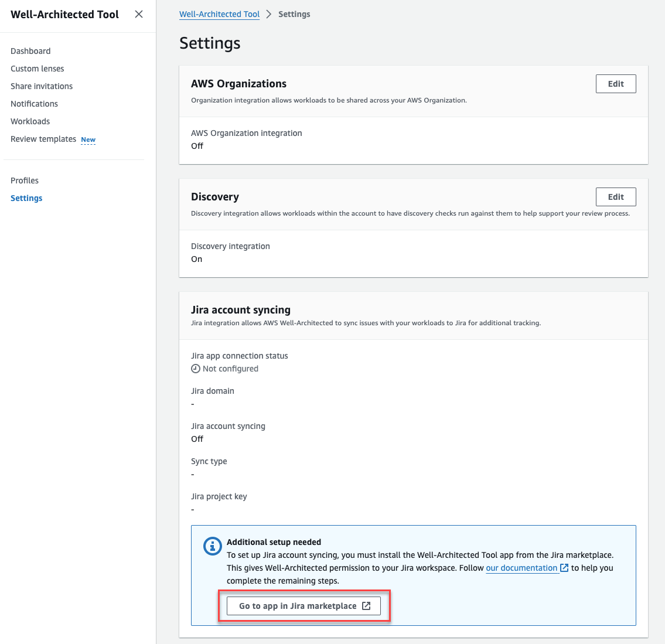Open Dashboard from the sidebar
Image resolution: width=665 pixels, height=644 pixels.
click(x=30, y=51)
